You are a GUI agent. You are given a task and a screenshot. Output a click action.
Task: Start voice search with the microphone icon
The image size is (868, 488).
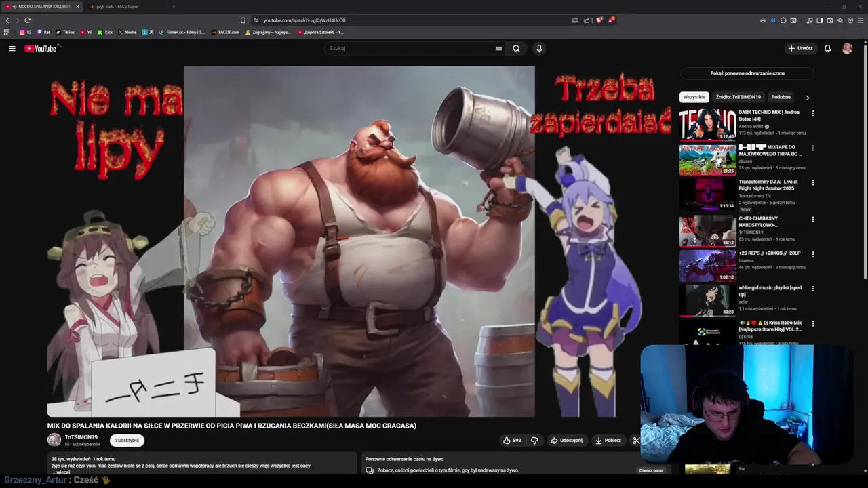539,48
